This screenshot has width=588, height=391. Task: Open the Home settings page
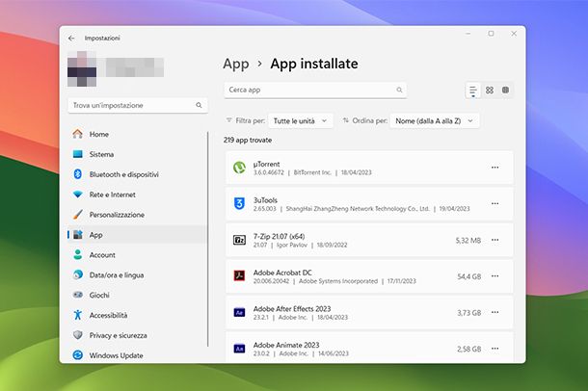(137, 134)
